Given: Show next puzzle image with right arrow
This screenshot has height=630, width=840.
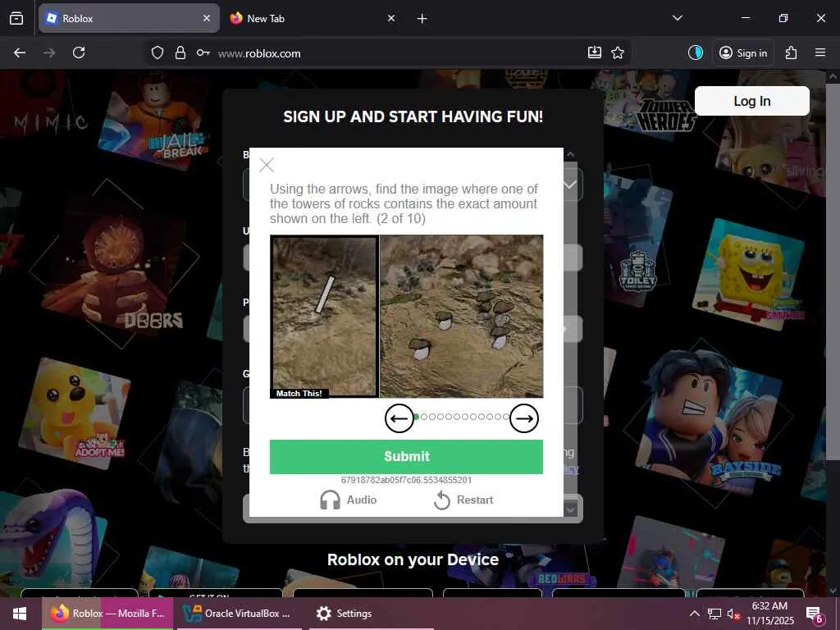Looking at the screenshot, I should click(x=524, y=418).
